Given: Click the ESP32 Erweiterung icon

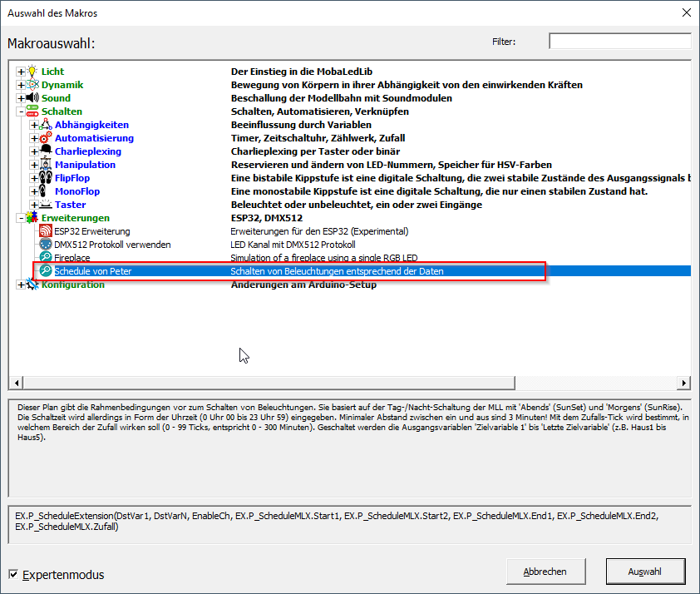Looking at the screenshot, I should point(46,231).
